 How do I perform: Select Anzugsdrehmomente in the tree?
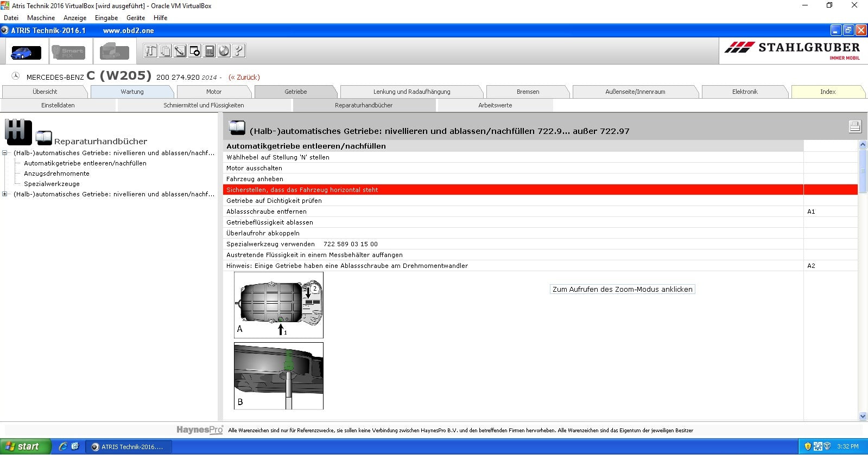56,174
